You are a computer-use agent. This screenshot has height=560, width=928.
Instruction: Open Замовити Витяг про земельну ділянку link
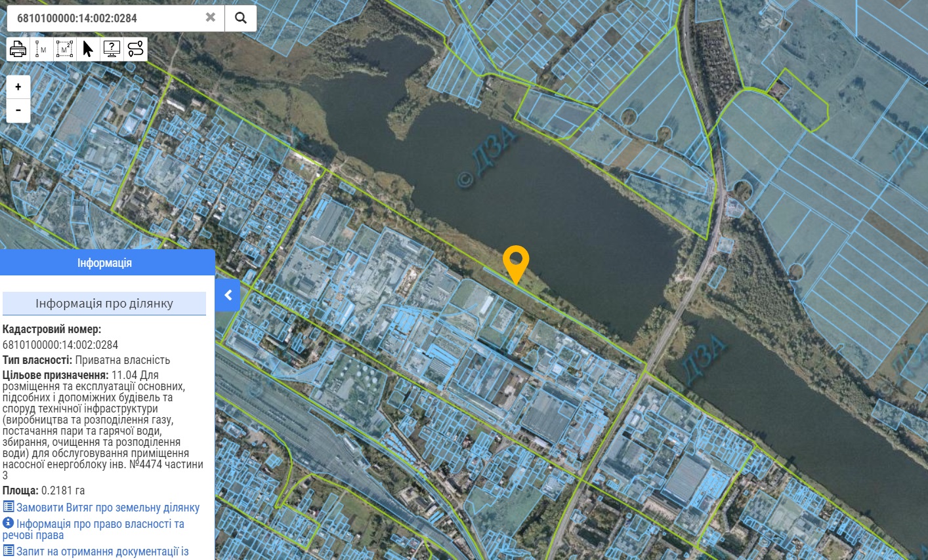tap(108, 508)
